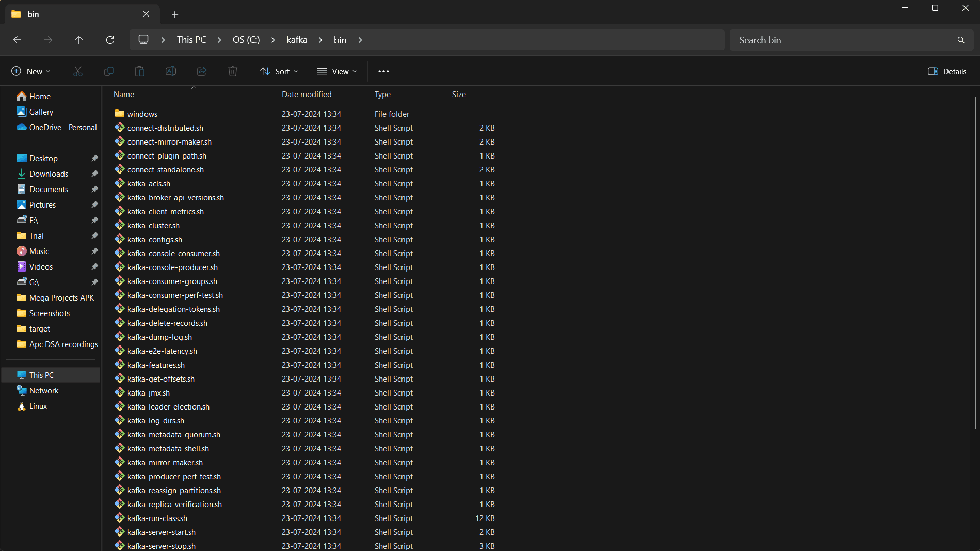
Task: Open the See more ellipsis menu
Action: coord(383,71)
